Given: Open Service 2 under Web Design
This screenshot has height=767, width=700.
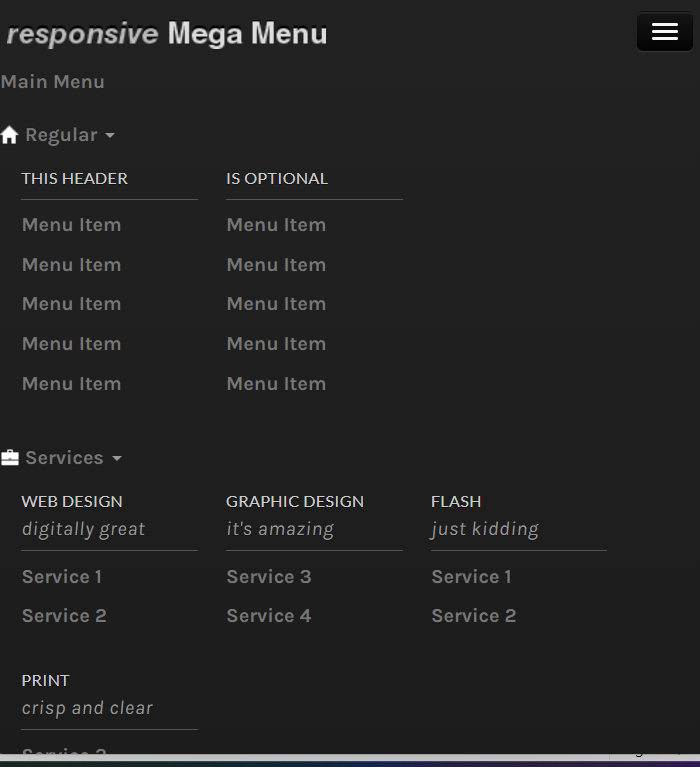Looking at the screenshot, I should pos(64,616).
